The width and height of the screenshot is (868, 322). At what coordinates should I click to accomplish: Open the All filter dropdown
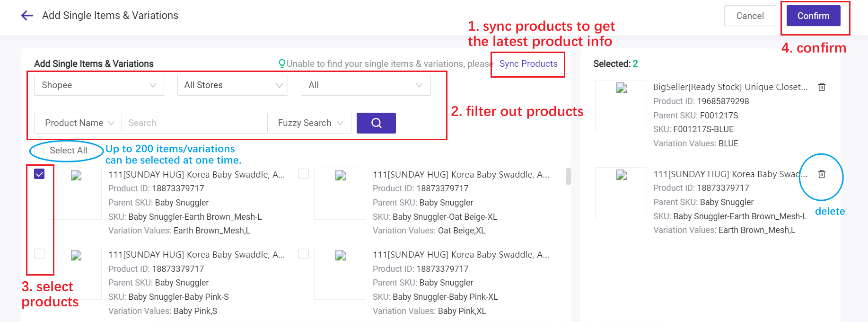click(366, 85)
